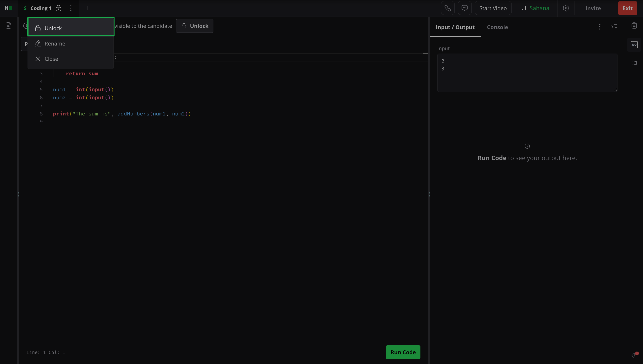Click the phone call icon

tap(448, 8)
